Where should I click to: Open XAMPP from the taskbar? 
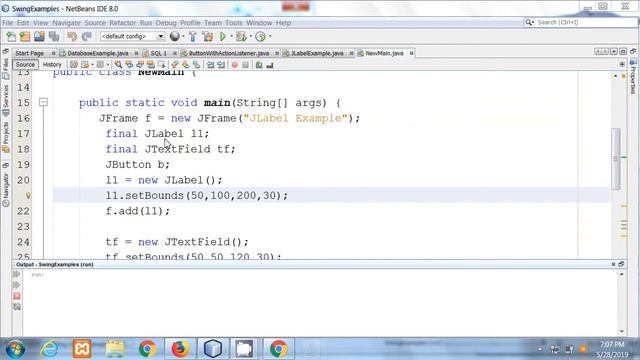82,349
